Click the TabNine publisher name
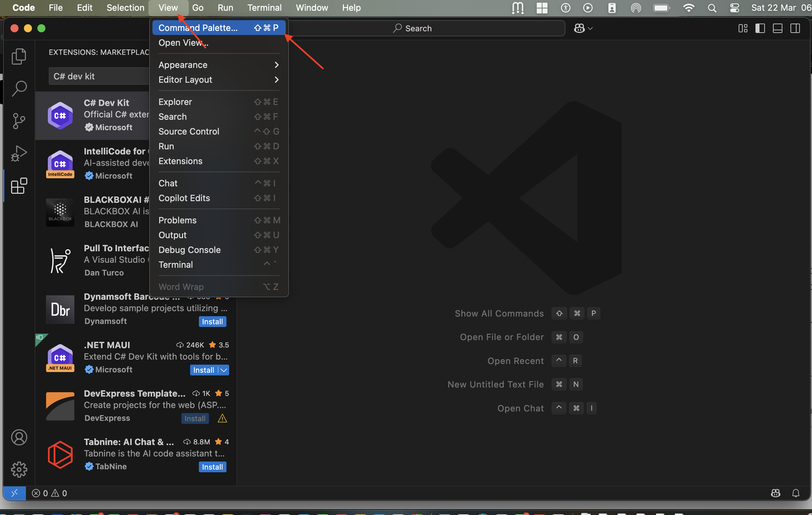812x515 pixels. pos(111,467)
